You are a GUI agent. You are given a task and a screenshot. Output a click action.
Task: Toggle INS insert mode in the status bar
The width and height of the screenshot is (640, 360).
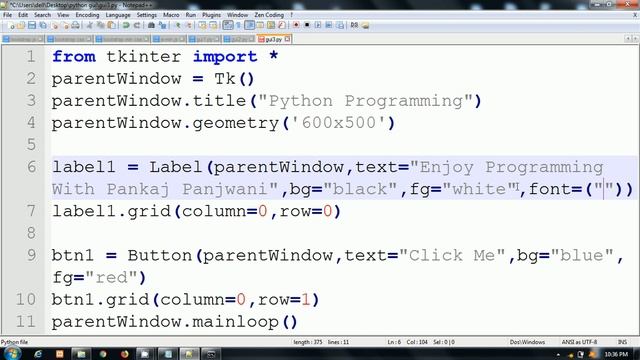(622, 342)
